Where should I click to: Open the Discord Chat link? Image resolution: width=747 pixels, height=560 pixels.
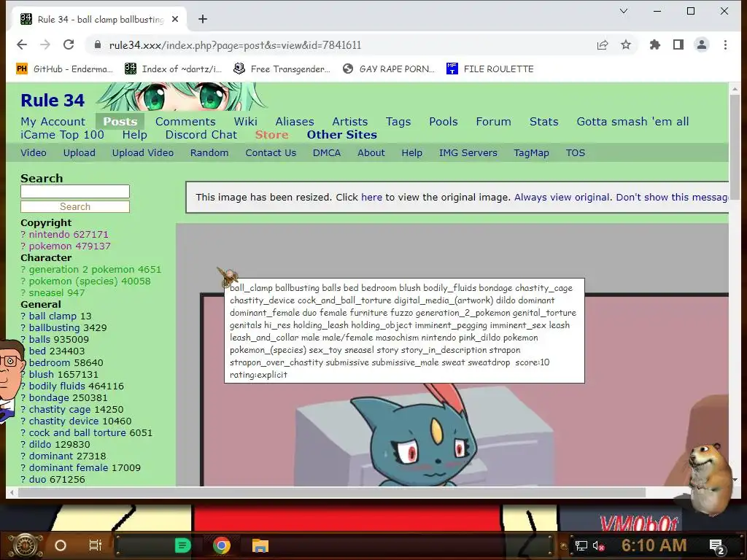(x=201, y=135)
